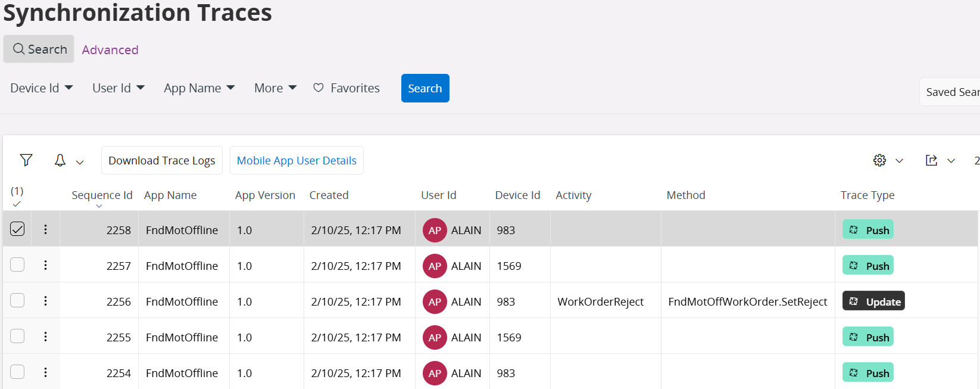980x389 pixels.
Task: Click the export share icon
Action: [x=931, y=160]
